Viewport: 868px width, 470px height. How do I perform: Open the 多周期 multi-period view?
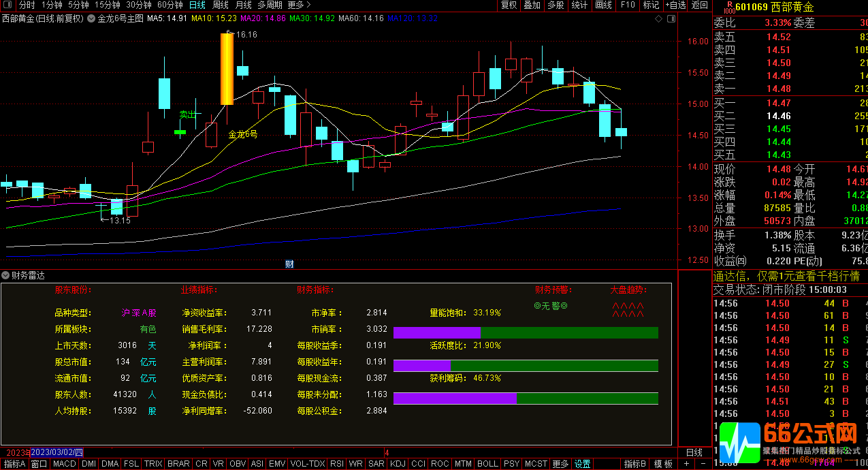(270, 5)
